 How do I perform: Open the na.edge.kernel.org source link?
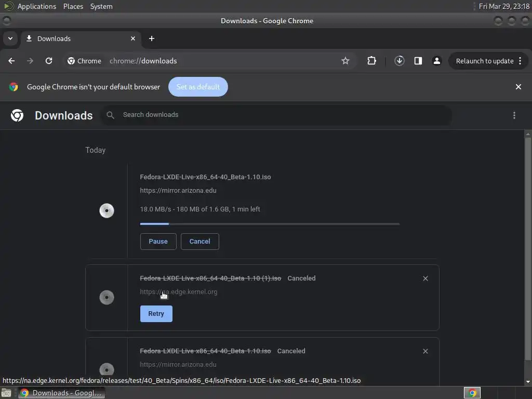click(x=179, y=292)
